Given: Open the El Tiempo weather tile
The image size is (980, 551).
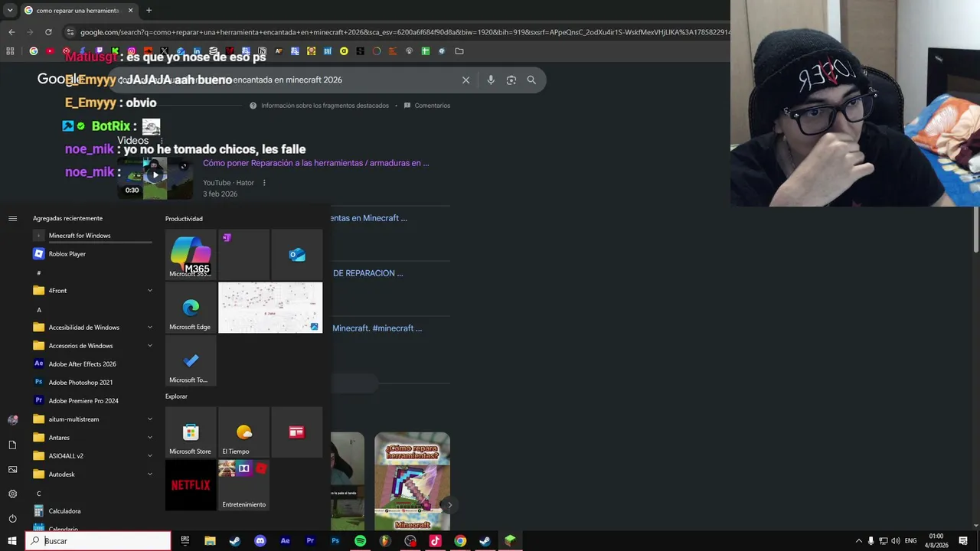Looking at the screenshot, I should [243, 432].
